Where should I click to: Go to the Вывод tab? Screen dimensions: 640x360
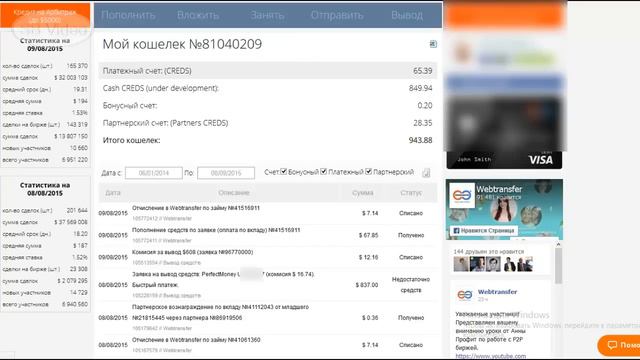point(407,15)
